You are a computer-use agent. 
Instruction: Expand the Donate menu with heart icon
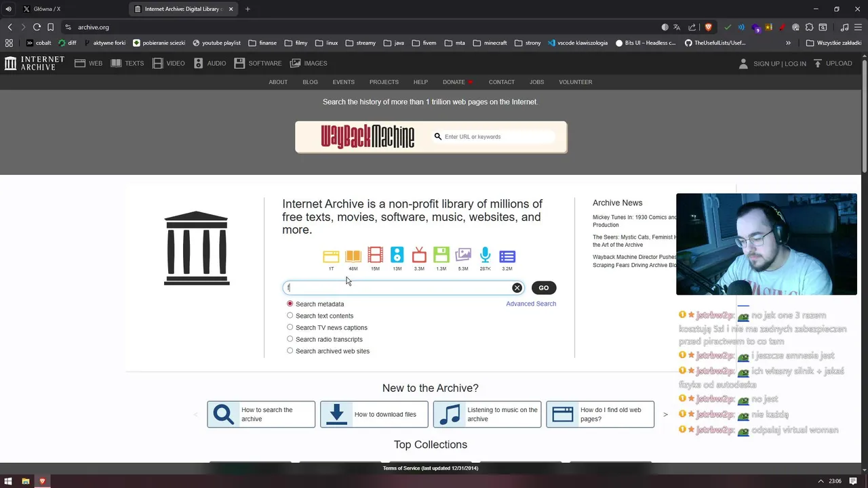click(x=458, y=82)
